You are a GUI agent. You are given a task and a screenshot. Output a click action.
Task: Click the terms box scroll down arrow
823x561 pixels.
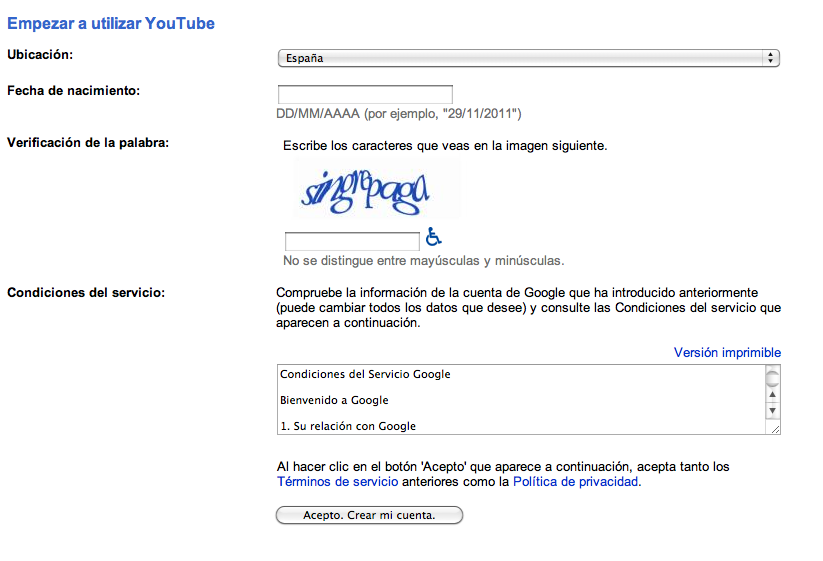tap(773, 410)
